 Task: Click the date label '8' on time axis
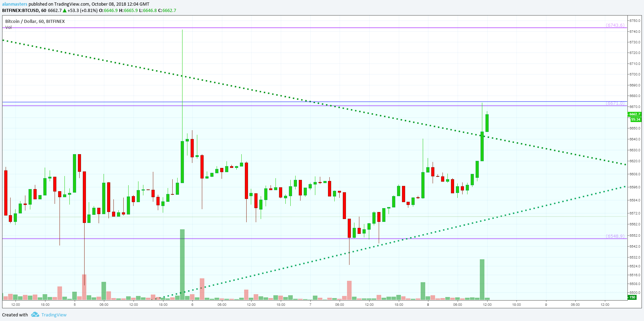(x=428, y=305)
